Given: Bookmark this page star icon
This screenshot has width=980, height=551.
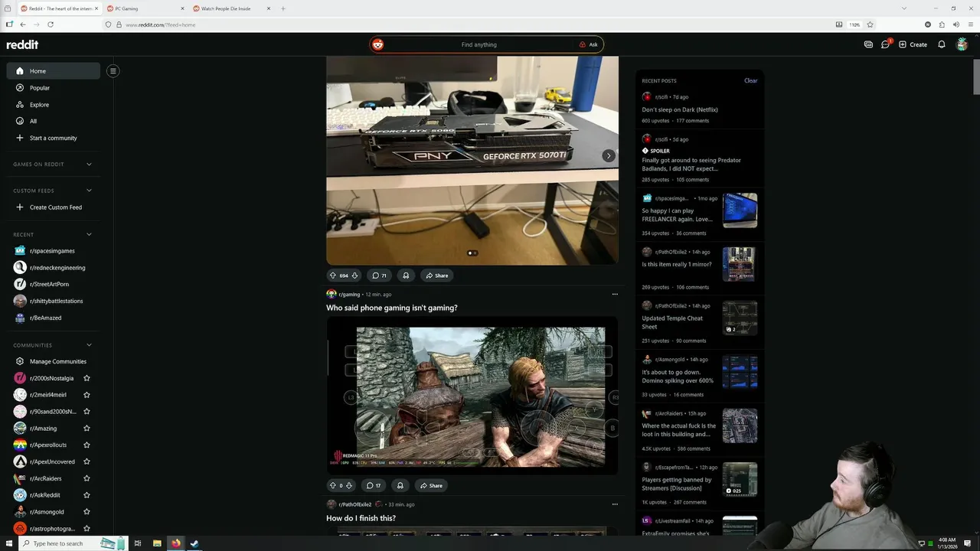Looking at the screenshot, I should point(870,24).
